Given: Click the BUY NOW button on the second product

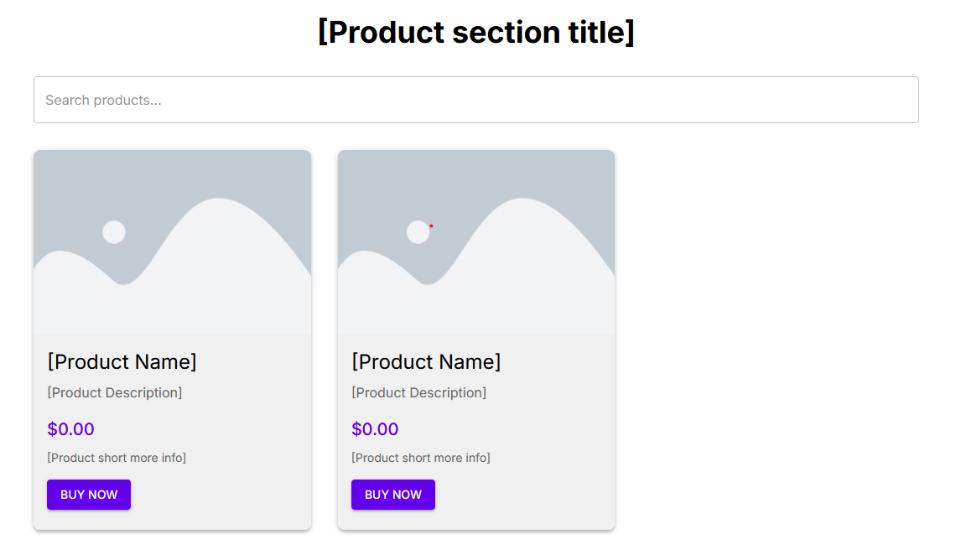Looking at the screenshot, I should (x=392, y=495).
